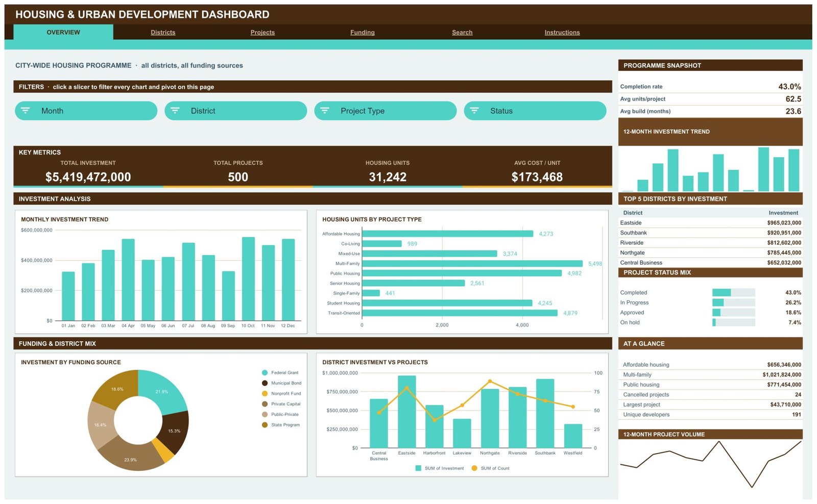Click the Avg build months 23.6 value
817x504 pixels.
click(x=793, y=111)
